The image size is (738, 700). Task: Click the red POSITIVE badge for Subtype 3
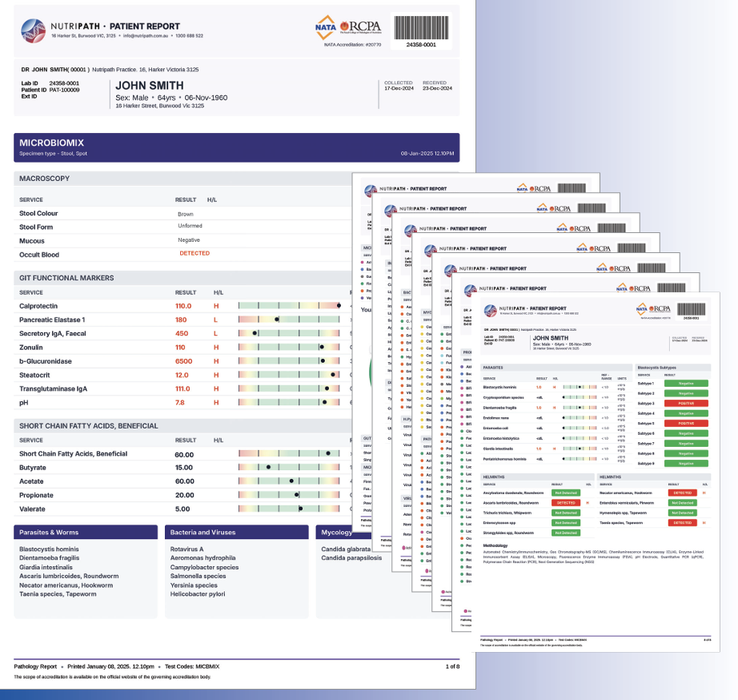coord(686,403)
